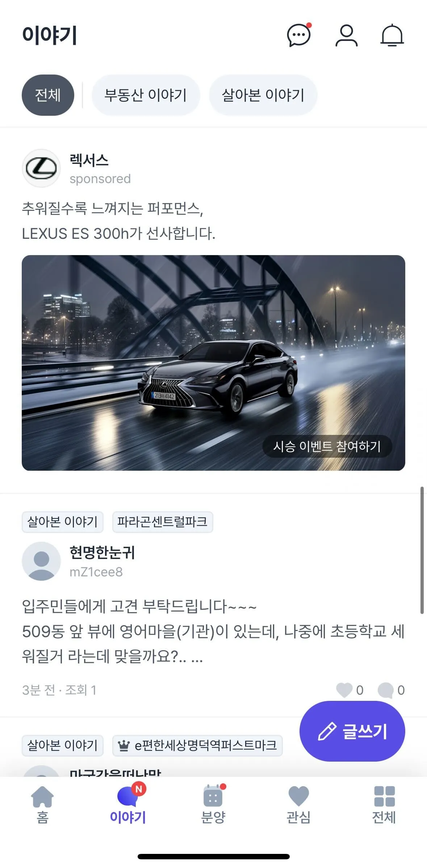Open the chat messages icon
427x868 pixels.
(x=299, y=35)
